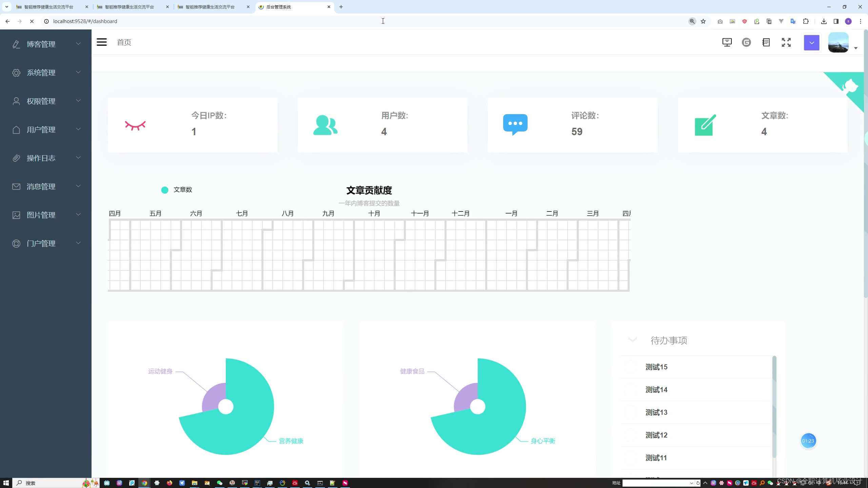Click the 门户管理 portal icon
This screenshot has width=868, height=488.
(x=16, y=243)
